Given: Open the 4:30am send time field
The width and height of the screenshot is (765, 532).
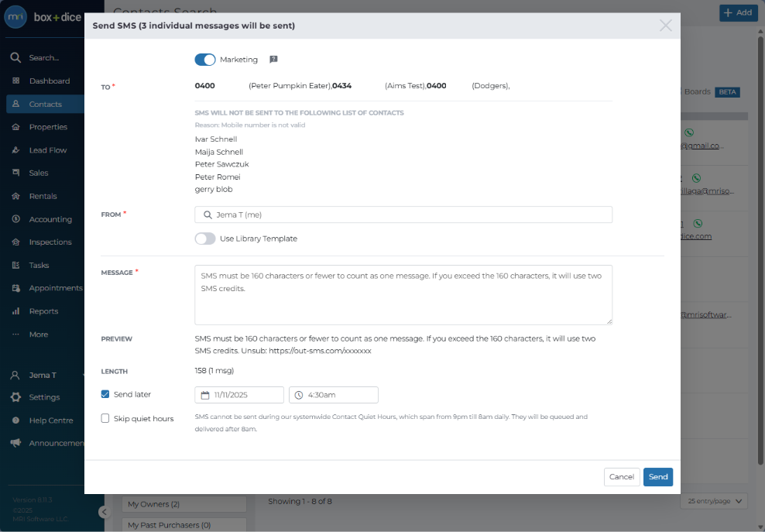Looking at the screenshot, I should click(333, 395).
